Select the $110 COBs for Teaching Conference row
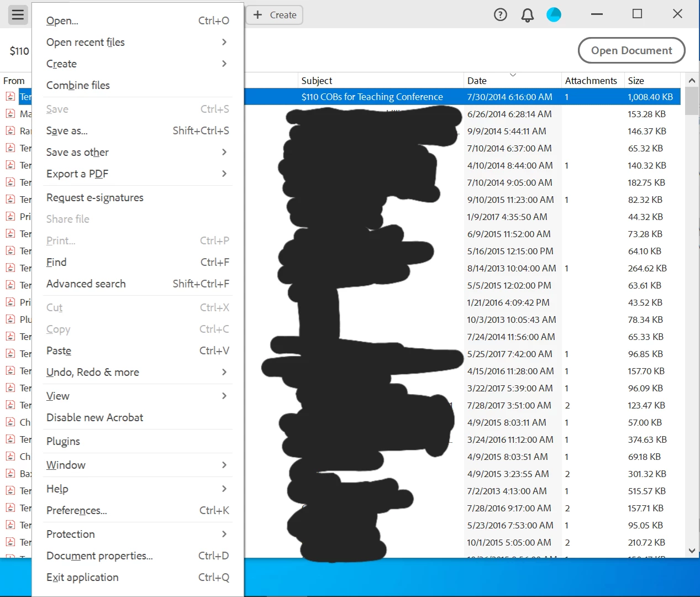700x597 pixels. coord(462,97)
